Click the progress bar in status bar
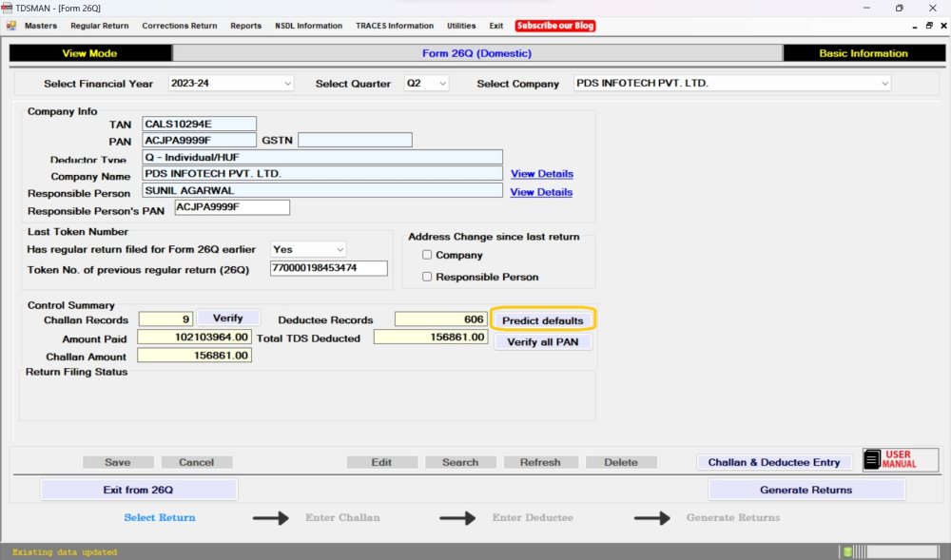Screen dimensions: 951x560 click(x=903, y=551)
